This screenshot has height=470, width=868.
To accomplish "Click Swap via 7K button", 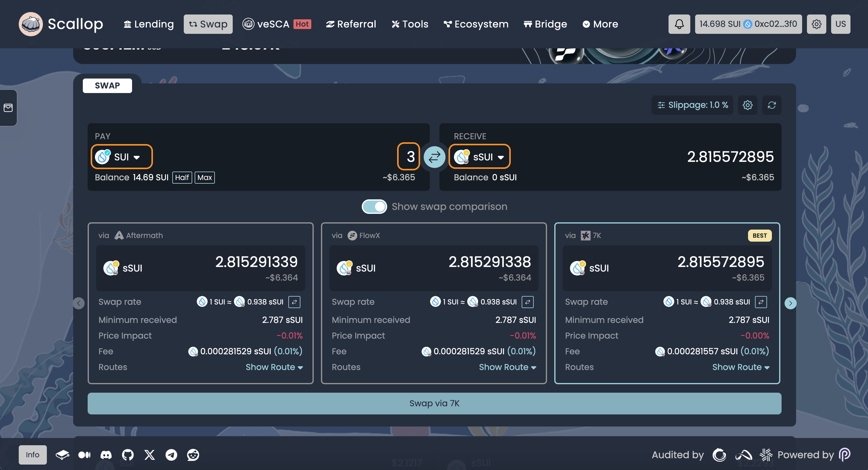I will [434, 403].
